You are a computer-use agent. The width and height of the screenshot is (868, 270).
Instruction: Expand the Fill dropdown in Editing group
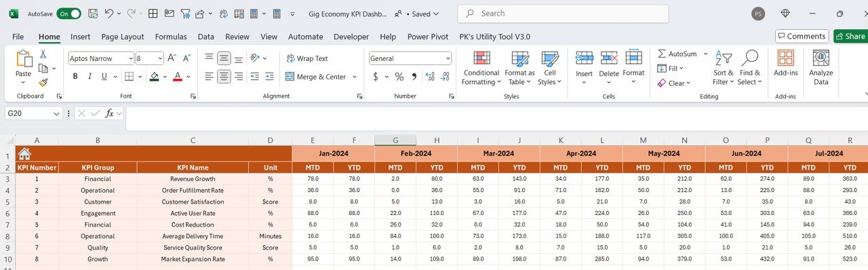point(681,69)
